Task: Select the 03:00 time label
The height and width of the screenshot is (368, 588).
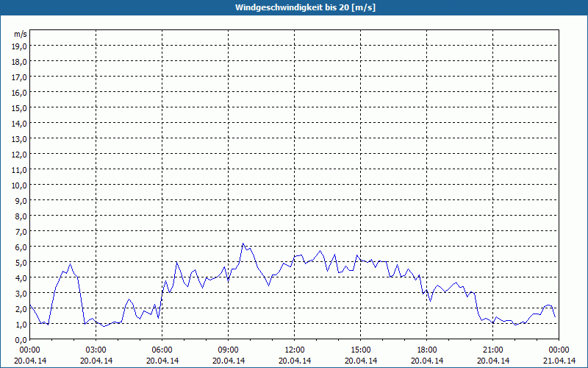Action: (x=96, y=350)
